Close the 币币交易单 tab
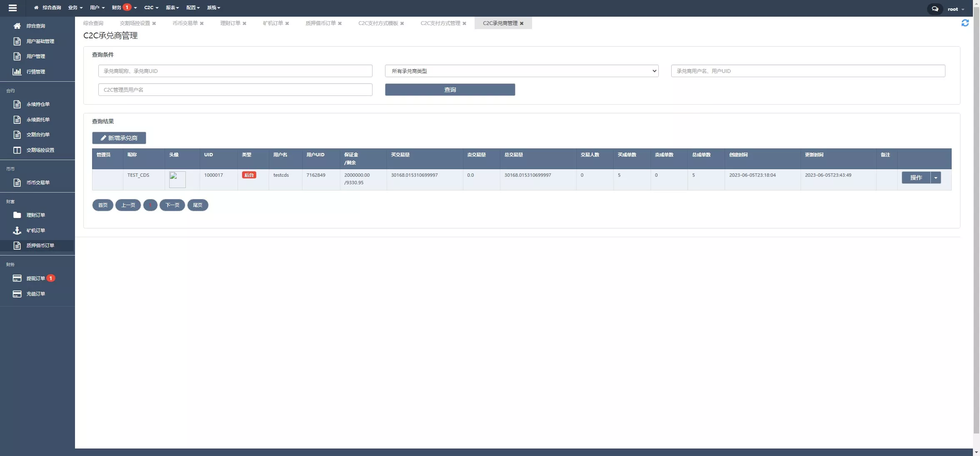The height and width of the screenshot is (456, 980). click(x=202, y=23)
